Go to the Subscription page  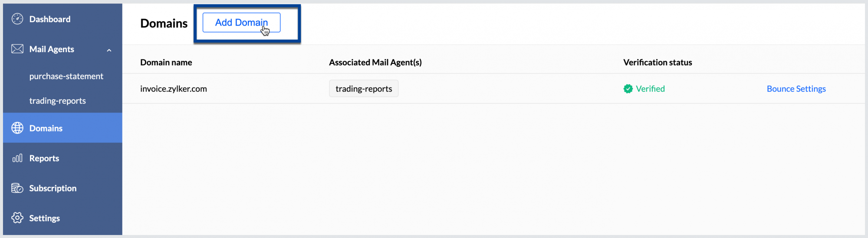click(53, 188)
